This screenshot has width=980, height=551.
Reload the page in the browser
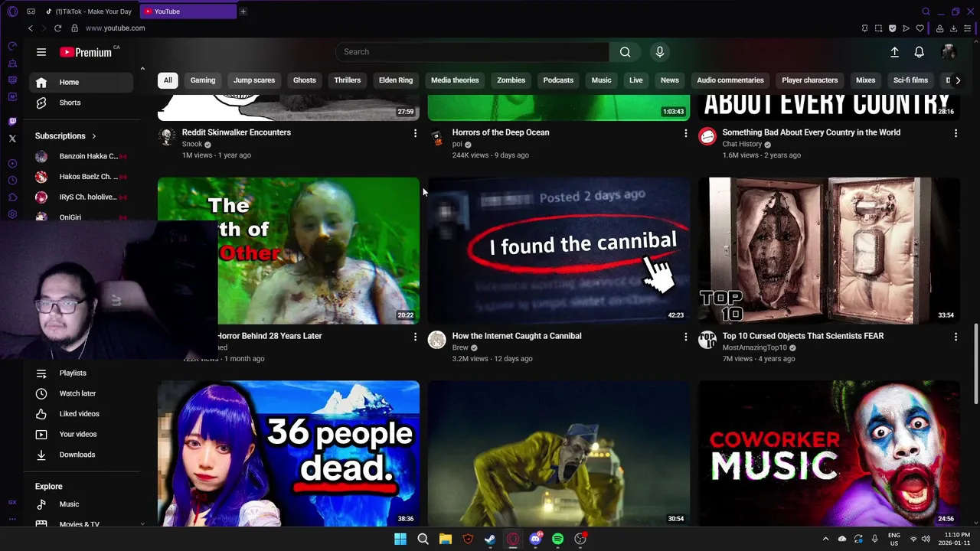tap(57, 28)
